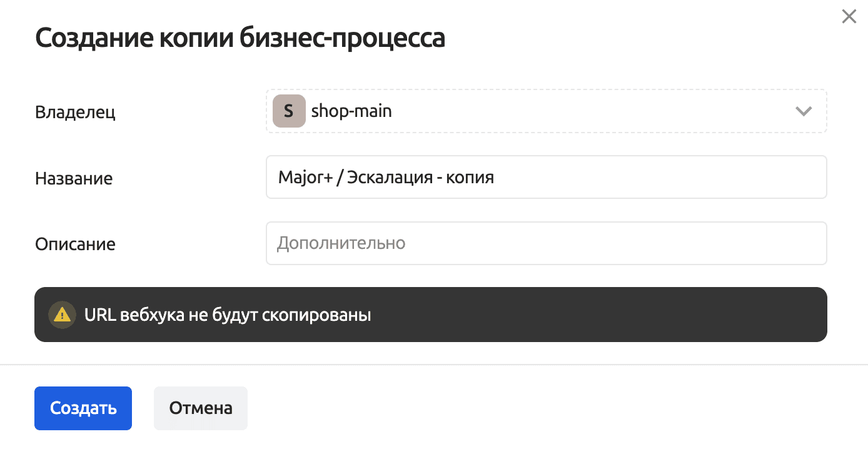Click the webhook URL warning banner
Screen dimensions: 868x449
[x=563, y=315]
